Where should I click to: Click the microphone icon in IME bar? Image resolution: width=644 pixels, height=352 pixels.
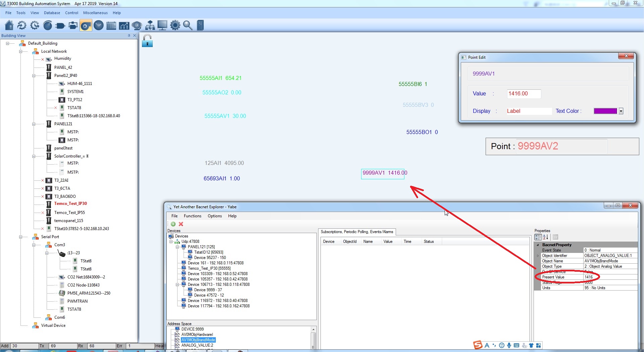(509, 345)
